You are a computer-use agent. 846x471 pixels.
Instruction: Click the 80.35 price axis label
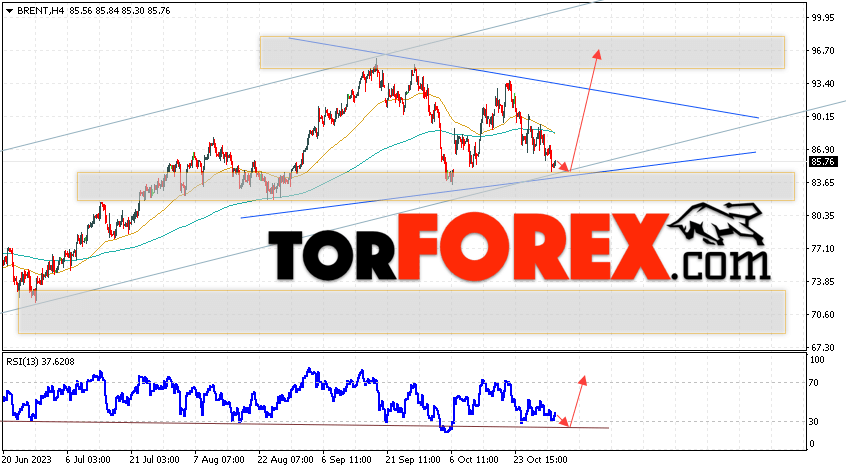pos(823,216)
